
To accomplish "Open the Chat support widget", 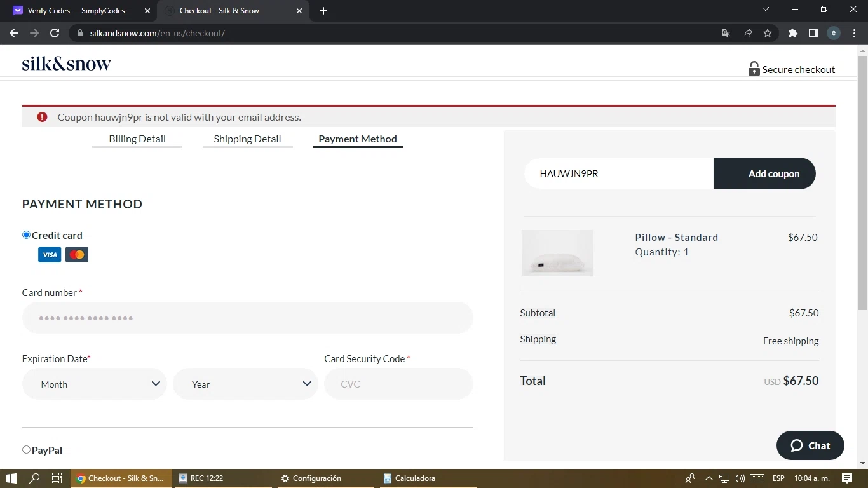I will click(810, 445).
